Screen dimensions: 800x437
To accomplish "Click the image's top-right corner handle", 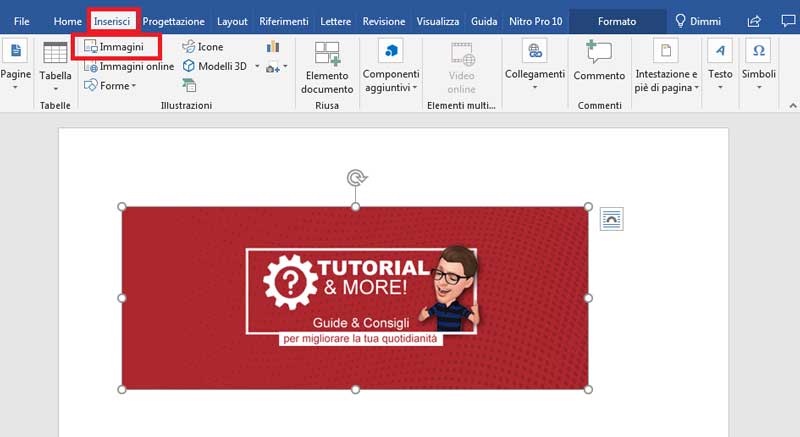I will tap(588, 207).
